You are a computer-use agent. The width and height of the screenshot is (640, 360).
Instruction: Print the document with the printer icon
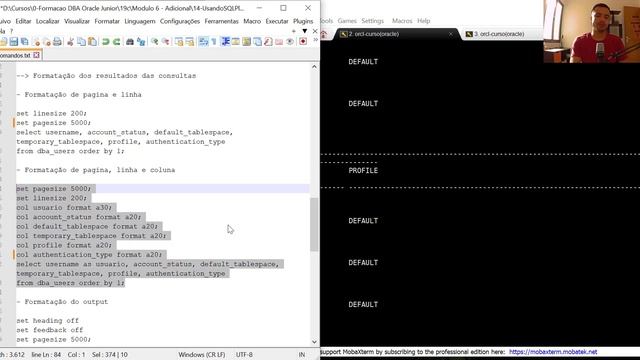57,42
